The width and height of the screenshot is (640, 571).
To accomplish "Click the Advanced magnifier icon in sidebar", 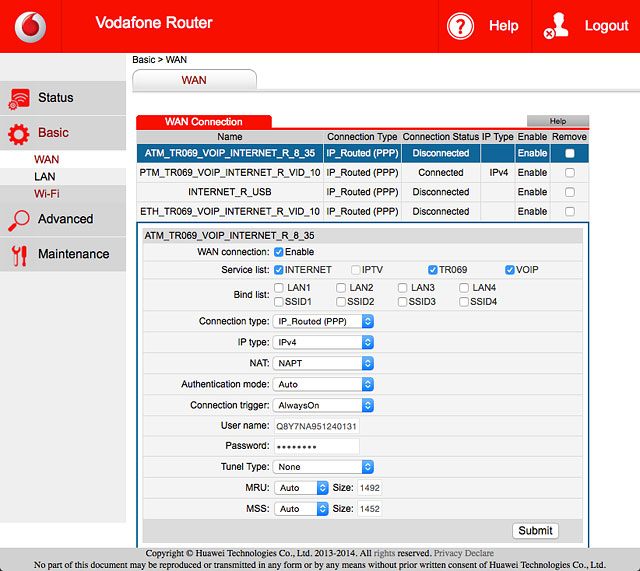I will coord(19,220).
